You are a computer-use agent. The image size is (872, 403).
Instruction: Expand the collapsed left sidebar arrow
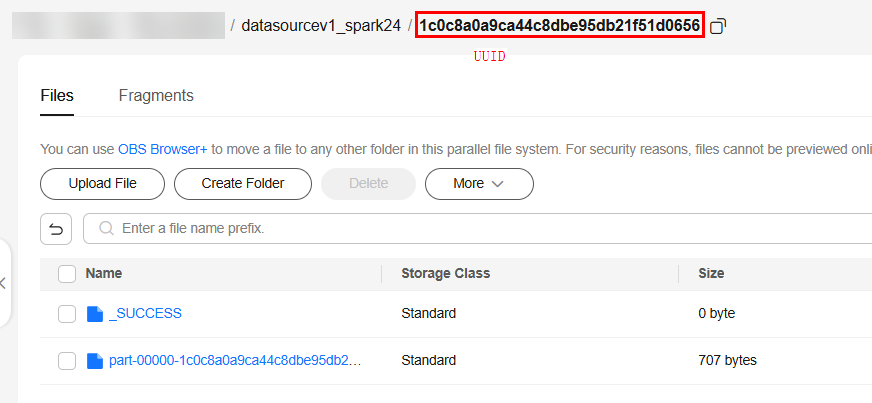(3, 283)
